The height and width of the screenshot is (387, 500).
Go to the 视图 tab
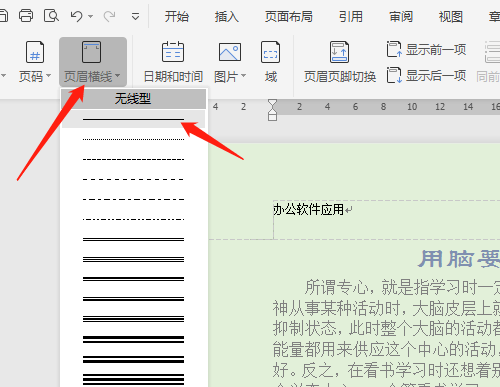451,16
